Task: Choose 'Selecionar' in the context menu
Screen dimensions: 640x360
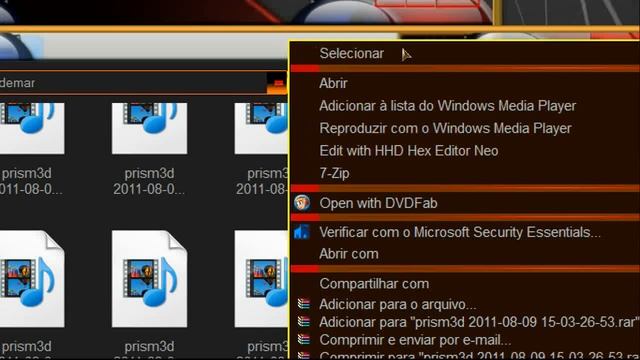Action: (351, 53)
